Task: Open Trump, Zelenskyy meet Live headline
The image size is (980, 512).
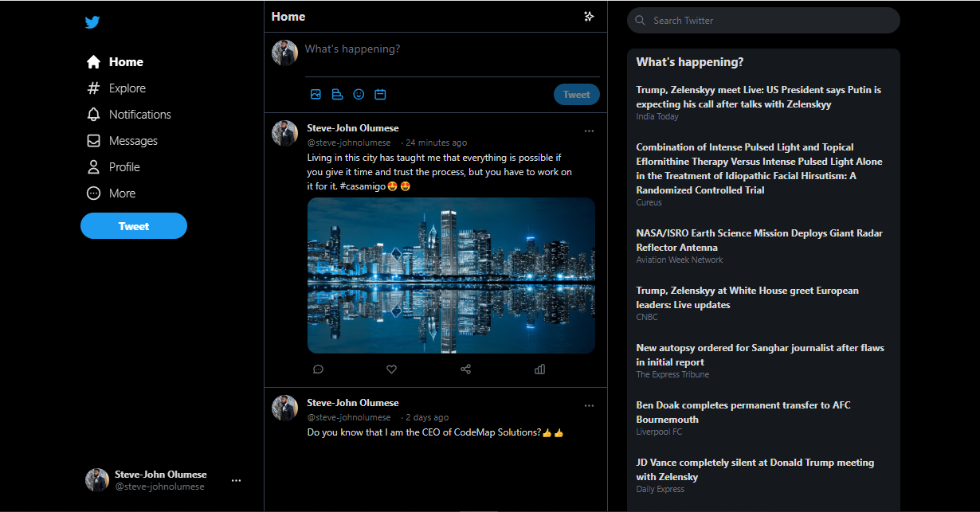Action: 759,97
